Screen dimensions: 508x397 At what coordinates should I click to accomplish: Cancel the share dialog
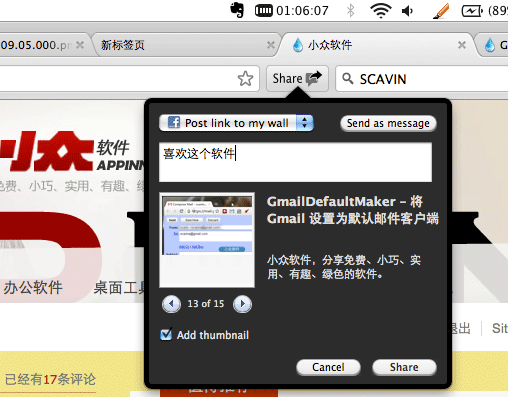pos(328,367)
